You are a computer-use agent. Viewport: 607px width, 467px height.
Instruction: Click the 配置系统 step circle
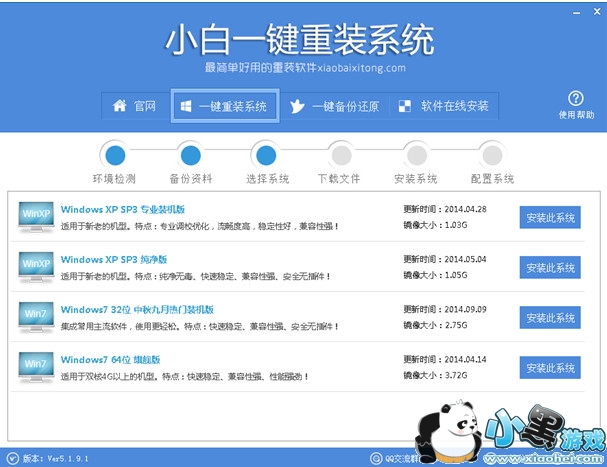pyautogui.click(x=492, y=156)
